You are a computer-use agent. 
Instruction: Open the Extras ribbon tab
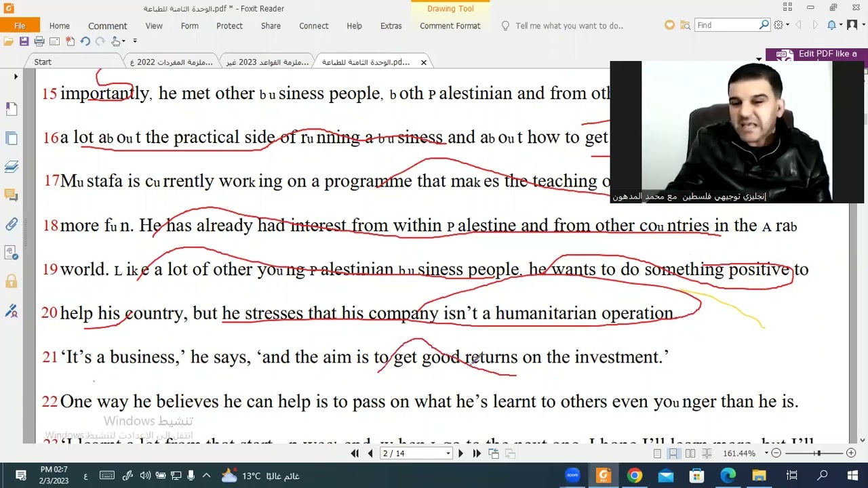coord(391,26)
